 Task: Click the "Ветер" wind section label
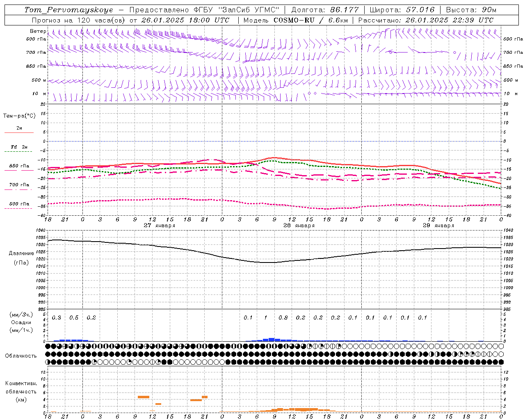point(38,31)
